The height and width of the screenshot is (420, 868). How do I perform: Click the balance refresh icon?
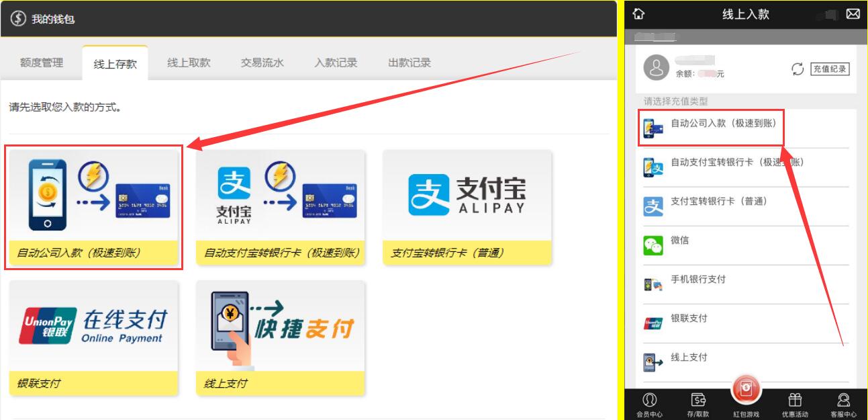[x=798, y=69]
